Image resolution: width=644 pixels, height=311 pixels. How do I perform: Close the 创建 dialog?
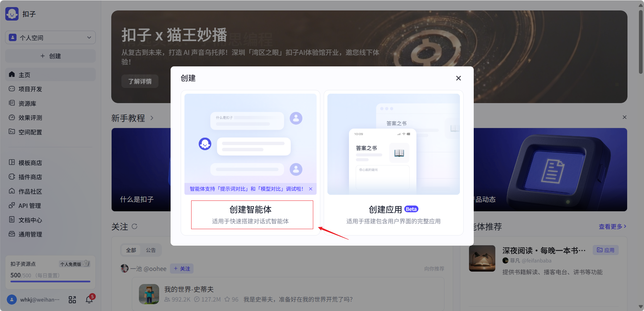[458, 78]
